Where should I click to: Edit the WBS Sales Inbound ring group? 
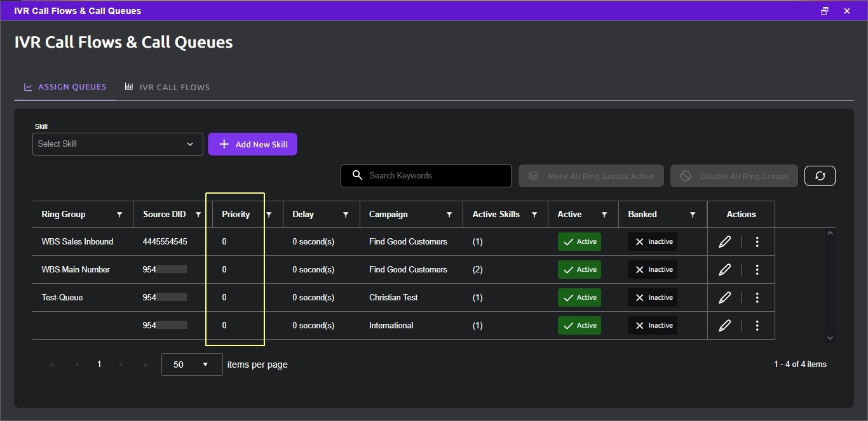pyautogui.click(x=724, y=242)
